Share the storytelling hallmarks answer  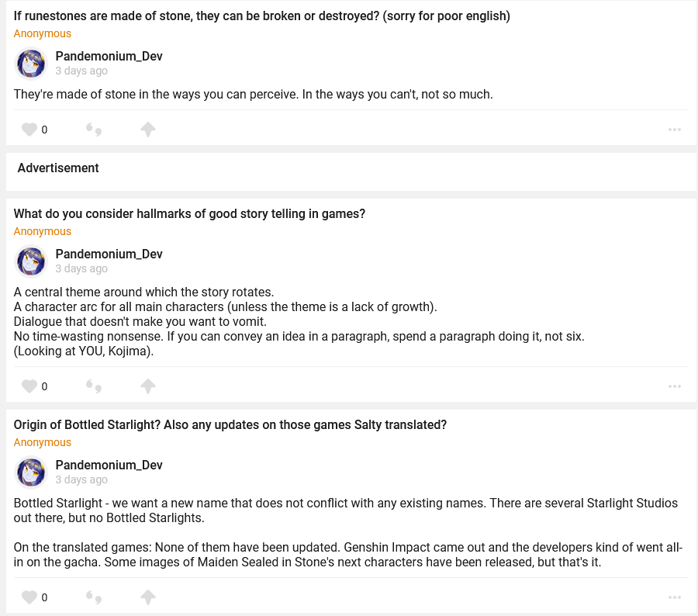148,386
